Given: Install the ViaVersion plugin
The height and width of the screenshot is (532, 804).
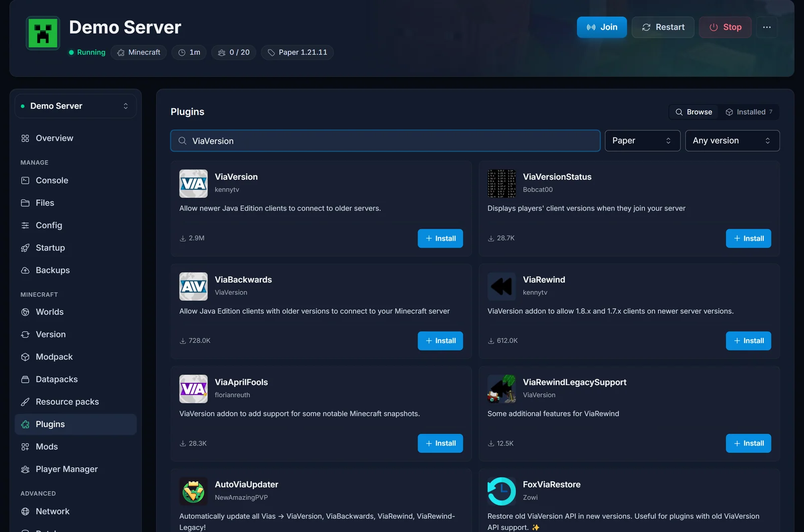Looking at the screenshot, I should tap(440, 239).
